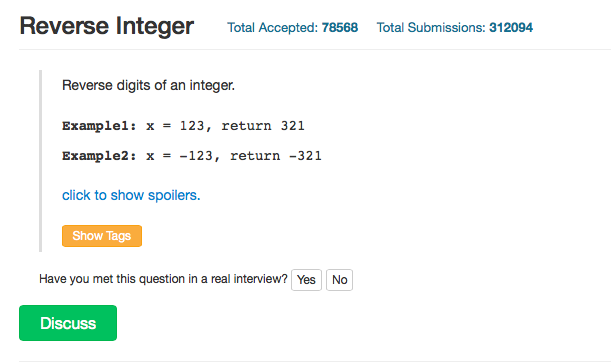Answer Yes to the interview question
The height and width of the screenshot is (362, 611).
point(306,280)
